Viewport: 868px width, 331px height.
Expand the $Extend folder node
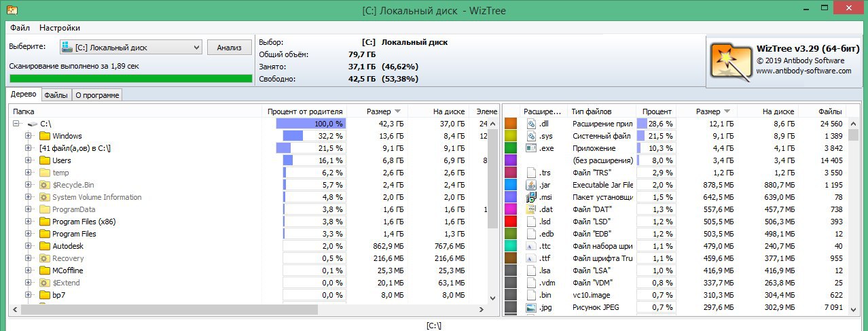click(29, 283)
